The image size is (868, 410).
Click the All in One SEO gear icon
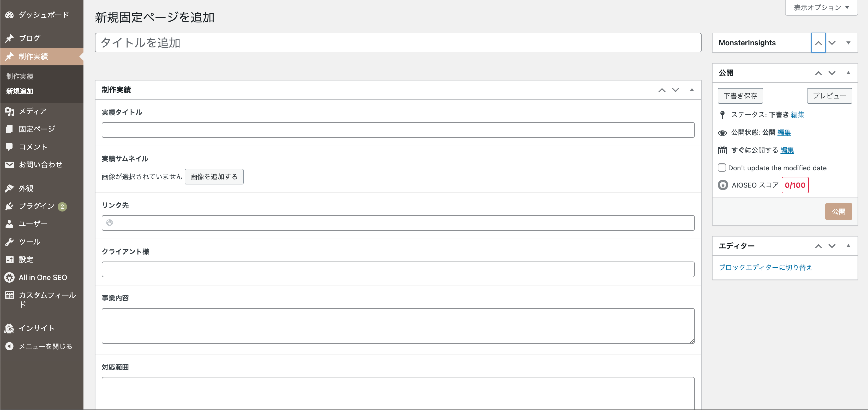(9, 277)
